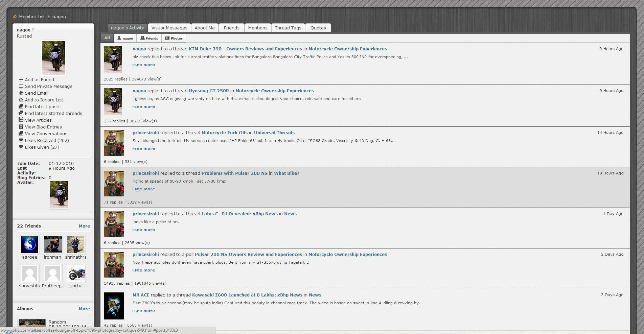Open friend aargee's yin-yang avatar
Viewport: 644px width, 334px height.
[30, 245]
